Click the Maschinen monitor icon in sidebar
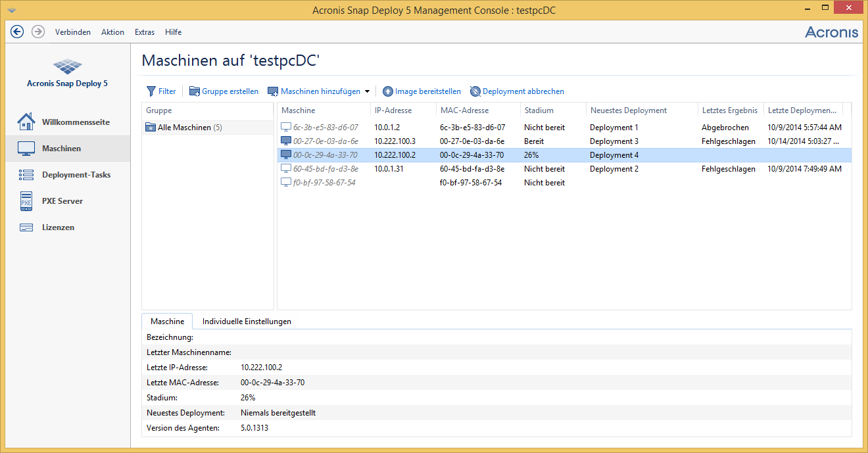This screenshot has width=868, height=453. 26,149
